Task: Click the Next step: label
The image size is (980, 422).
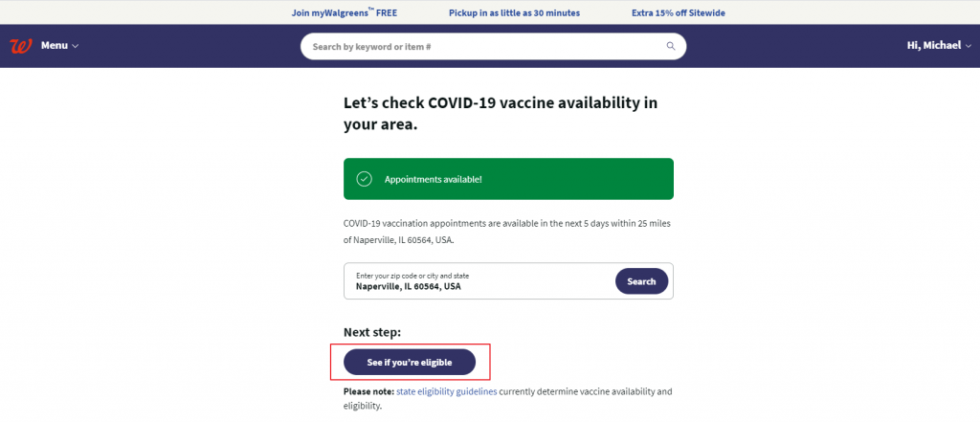Action: coord(372,332)
